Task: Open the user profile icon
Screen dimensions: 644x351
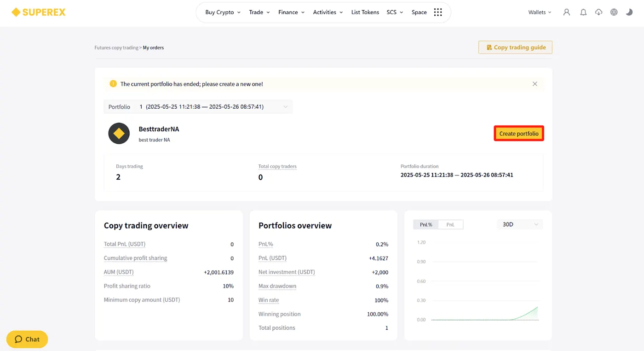Action: tap(567, 12)
